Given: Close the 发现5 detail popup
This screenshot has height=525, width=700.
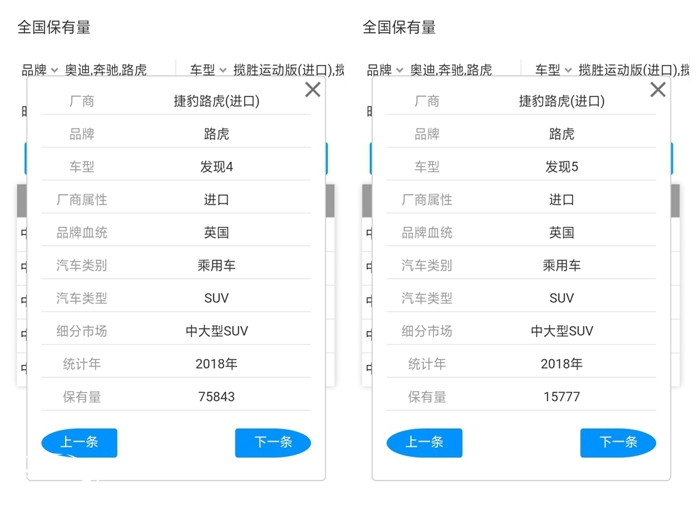Looking at the screenshot, I should (x=658, y=90).
